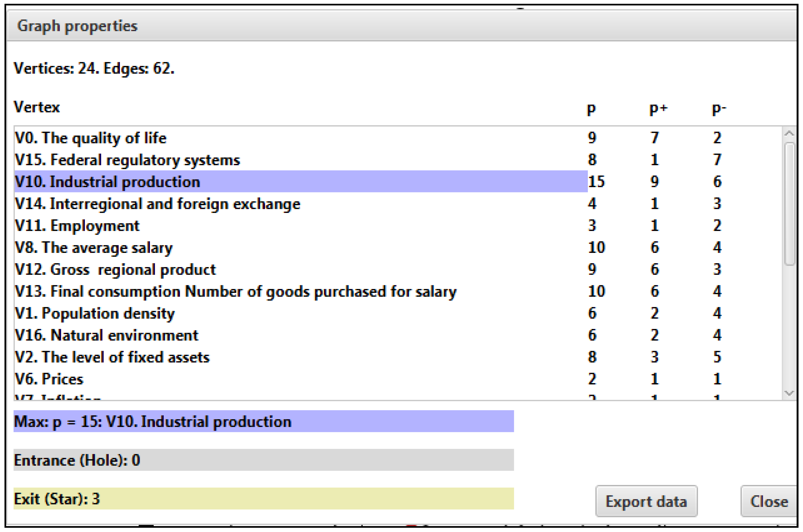The width and height of the screenshot is (803, 532).
Task: Click the Exit (Star) summary bar
Action: pyautogui.click(x=263, y=499)
